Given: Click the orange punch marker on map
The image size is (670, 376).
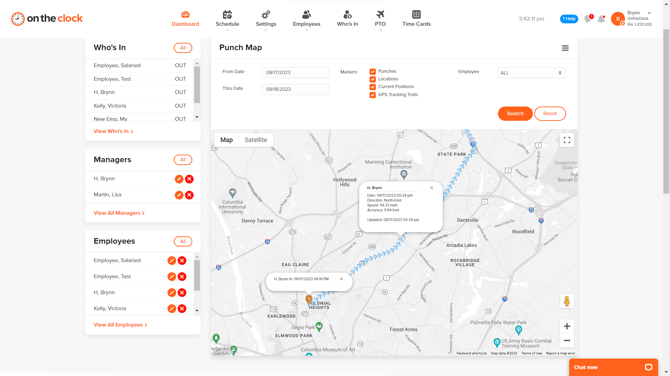Looking at the screenshot, I should [x=309, y=300].
